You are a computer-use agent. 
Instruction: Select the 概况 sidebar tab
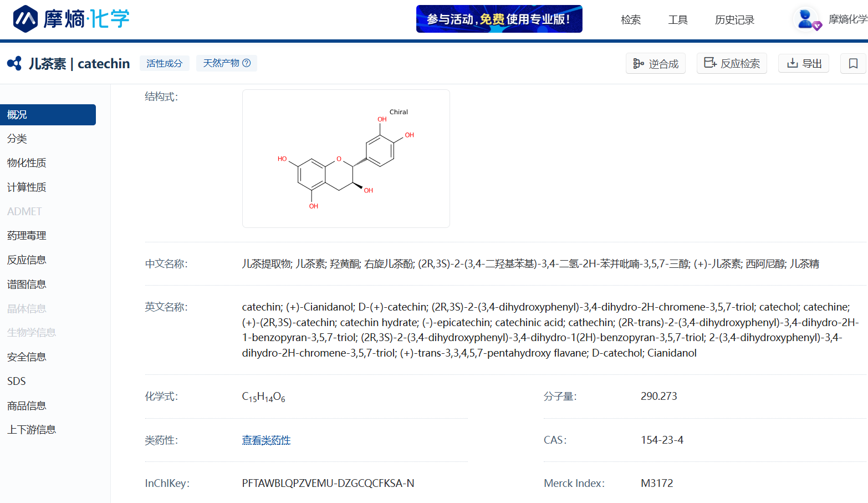(48, 115)
